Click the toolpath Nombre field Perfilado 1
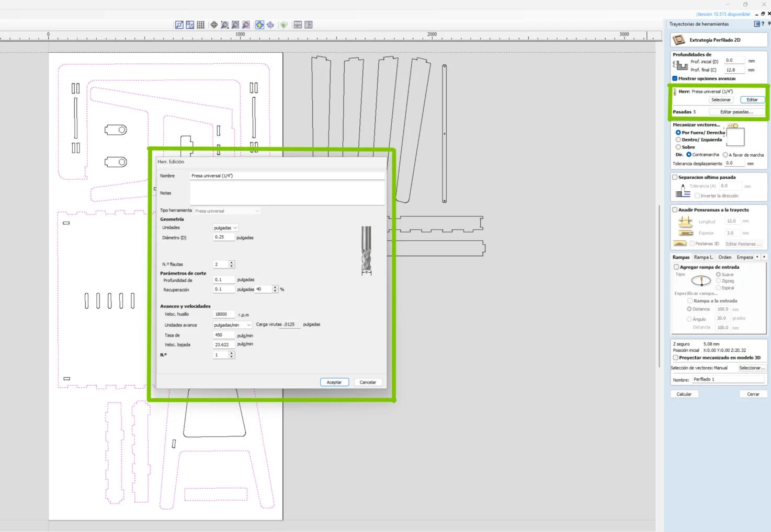Image resolution: width=771 pixels, height=532 pixels. (x=729, y=379)
